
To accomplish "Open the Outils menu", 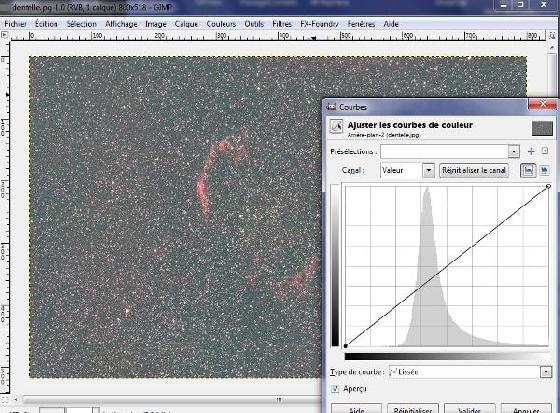I will tap(254, 24).
